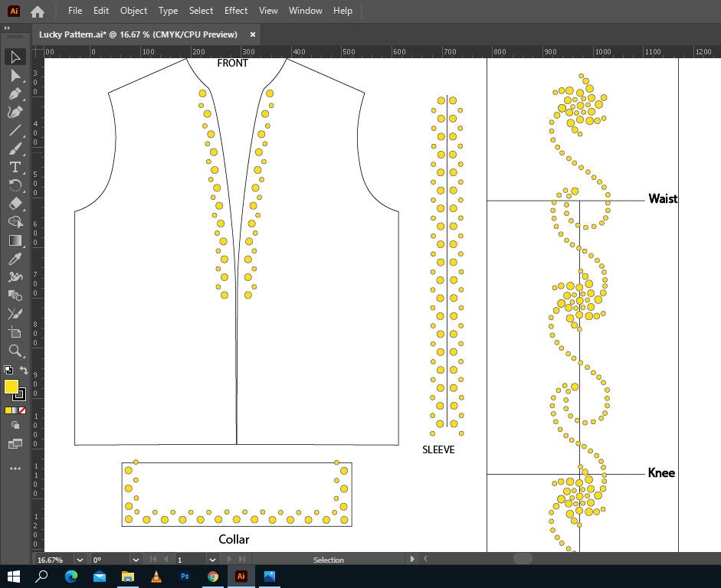
Task: Expand the toolbar double-arrow
Action: [7, 28]
